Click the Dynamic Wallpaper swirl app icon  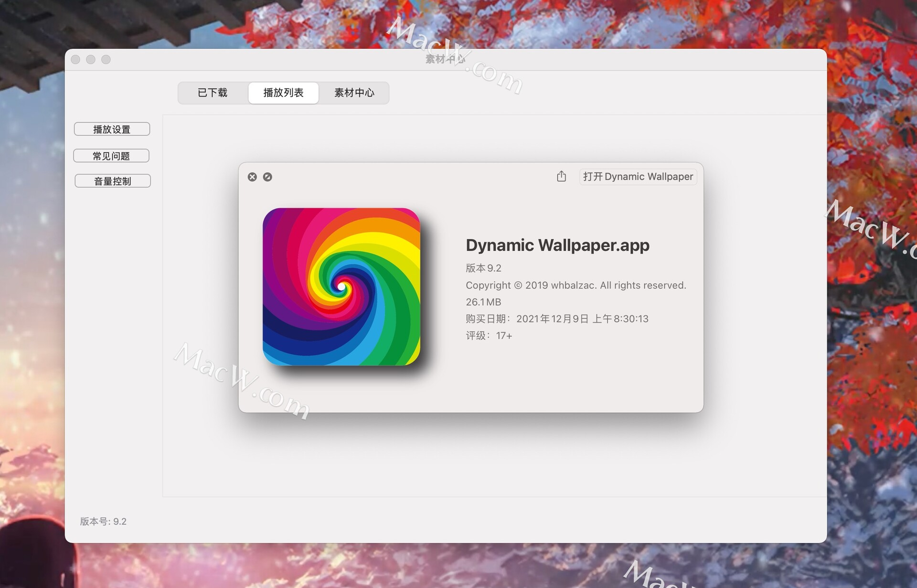pos(341,287)
